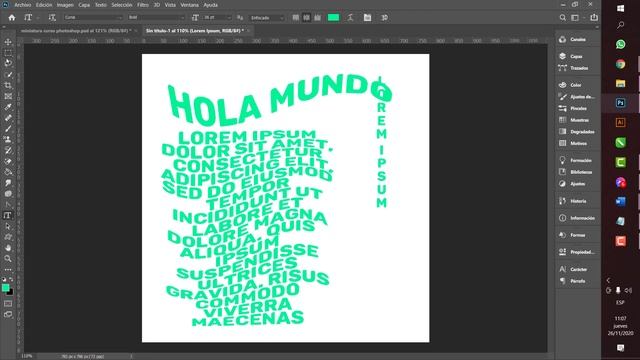This screenshot has width=640, height=360.
Task: Open the Filtro menu
Action: 142,5
